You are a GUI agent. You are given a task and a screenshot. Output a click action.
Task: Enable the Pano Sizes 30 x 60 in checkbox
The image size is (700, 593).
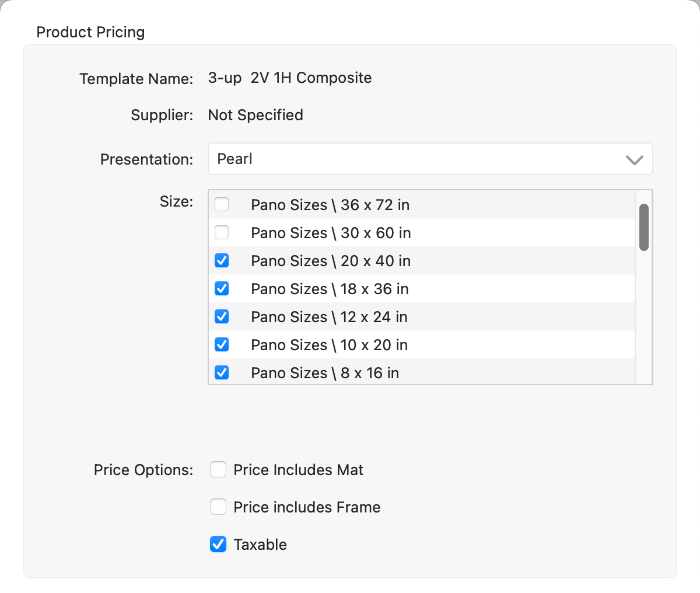pyautogui.click(x=222, y=233)
